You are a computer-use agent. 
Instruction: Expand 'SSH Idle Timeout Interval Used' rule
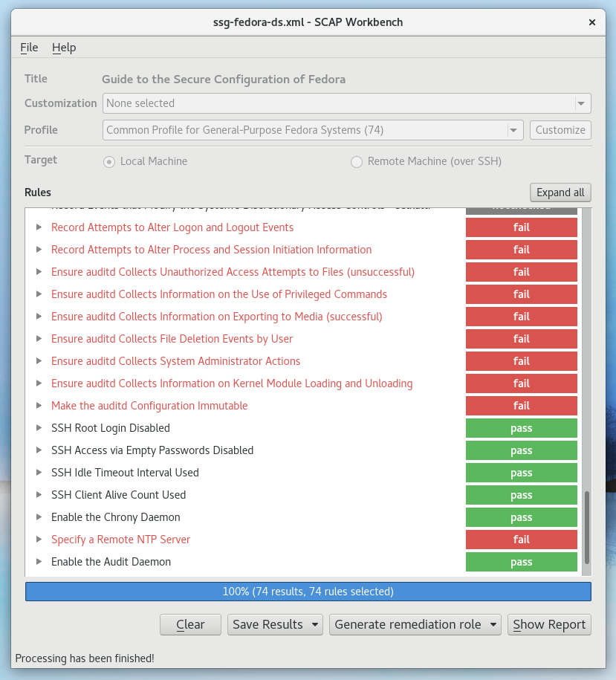(x=39, y=472)
